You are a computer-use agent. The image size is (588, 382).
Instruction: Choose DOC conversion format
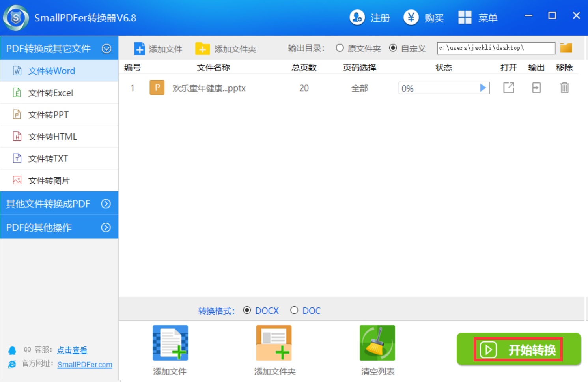[x=294, y=310]
